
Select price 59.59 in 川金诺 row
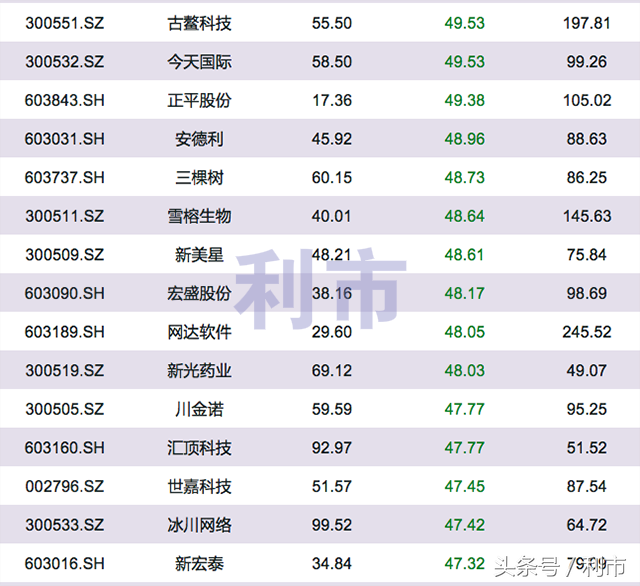click(x=331, y=409)
